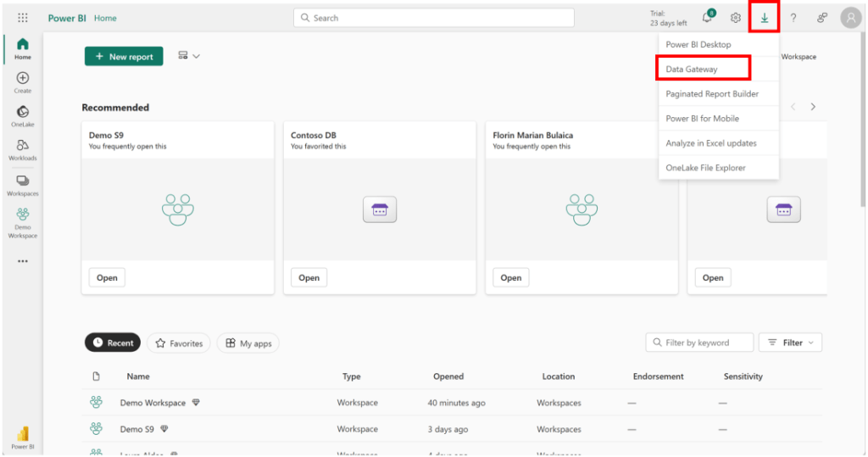Viewport: 868px width, 457px height.
Task: Open Workloads from left navigation
Action: (x=23, y=150)
